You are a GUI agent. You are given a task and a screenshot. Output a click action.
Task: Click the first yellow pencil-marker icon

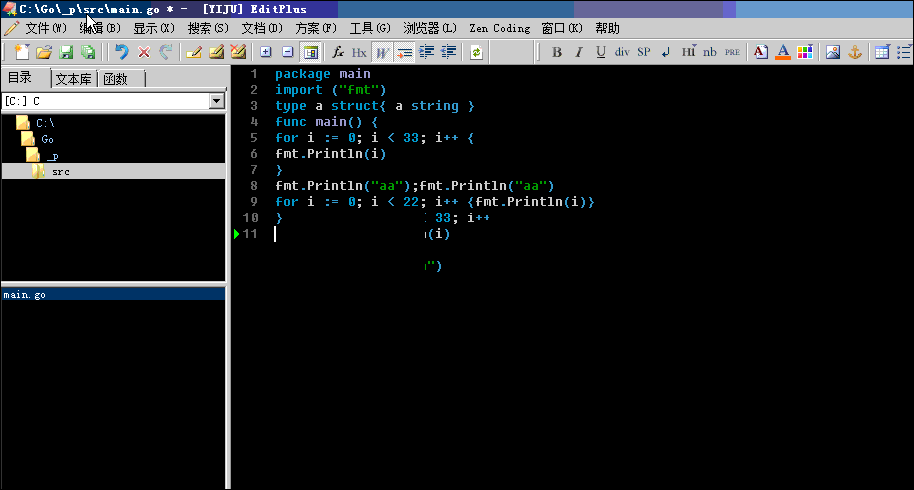coord(194,52)
